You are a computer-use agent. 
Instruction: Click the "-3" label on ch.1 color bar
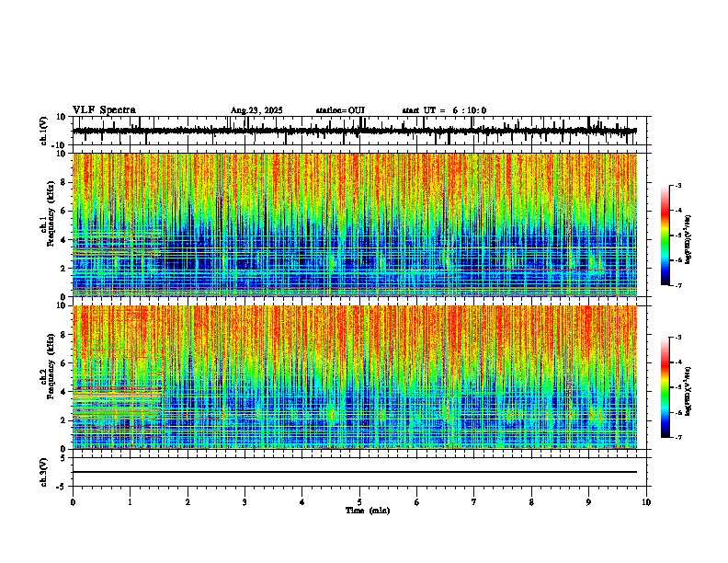pyautogui.click(x=677, y=185)
